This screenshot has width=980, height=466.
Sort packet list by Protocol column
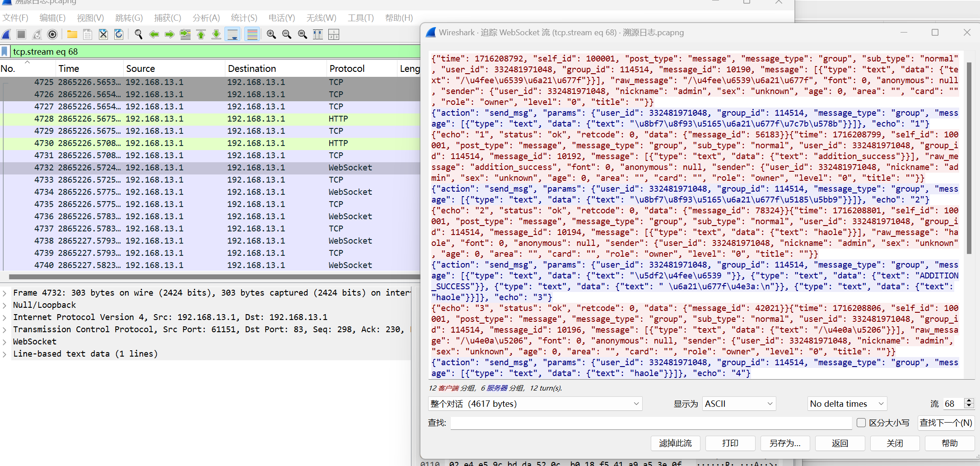[361, 69]
